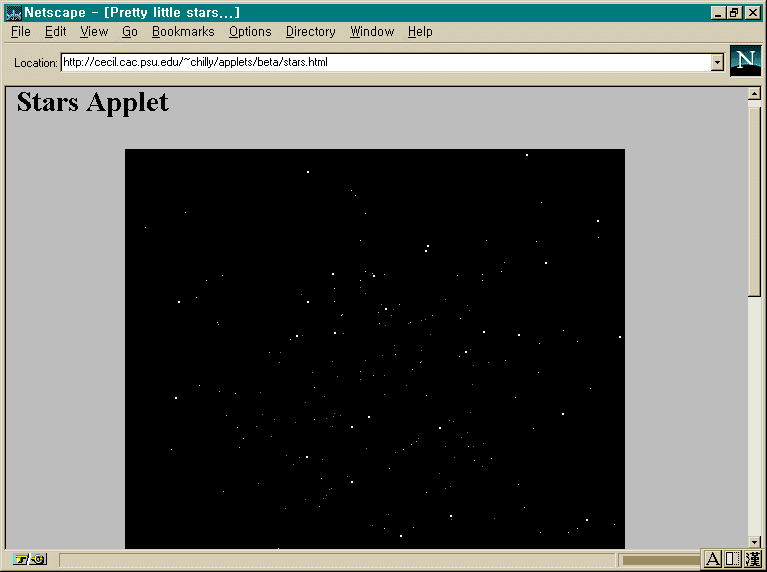
Task: Open the File menu
Action: click(x=21, y=32)
